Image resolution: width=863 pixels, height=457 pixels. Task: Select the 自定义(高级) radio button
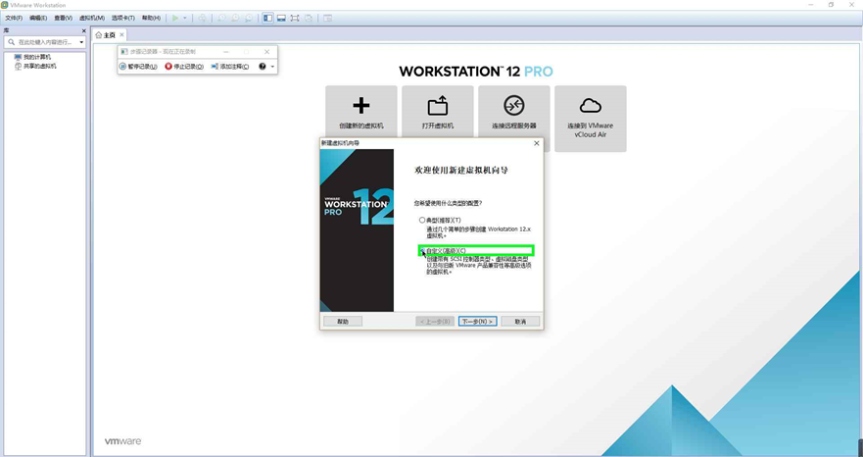tap(422, 251)
